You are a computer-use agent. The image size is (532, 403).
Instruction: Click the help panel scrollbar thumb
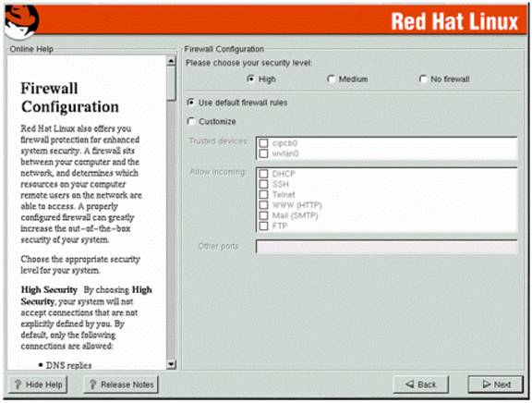pos(172,83)
